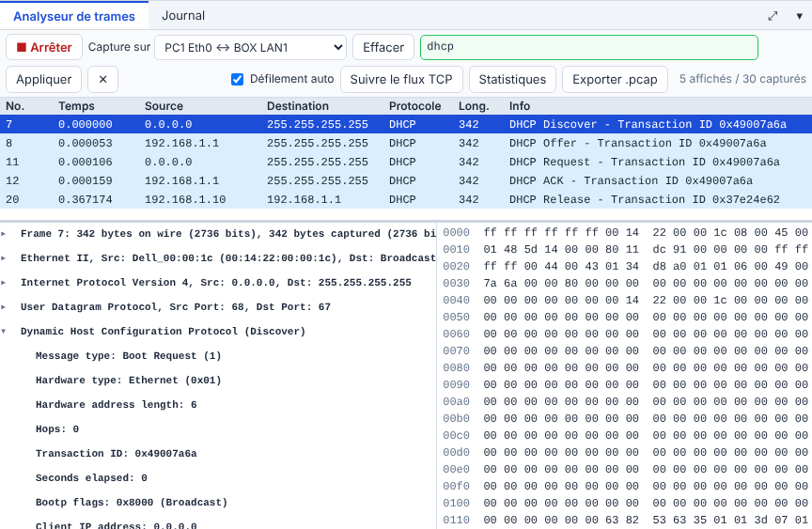Select Hardware address length: 6 field

click(116, 404)
